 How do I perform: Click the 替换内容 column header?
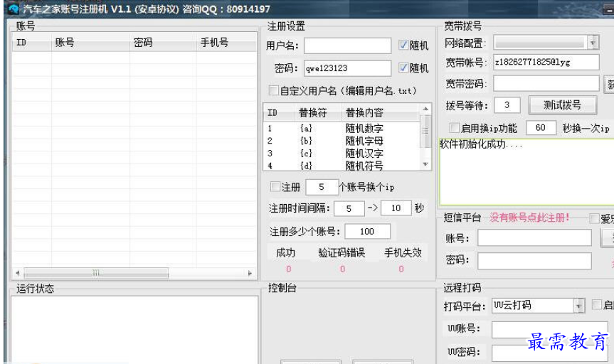pyautogui.click(x=381, y=113)
